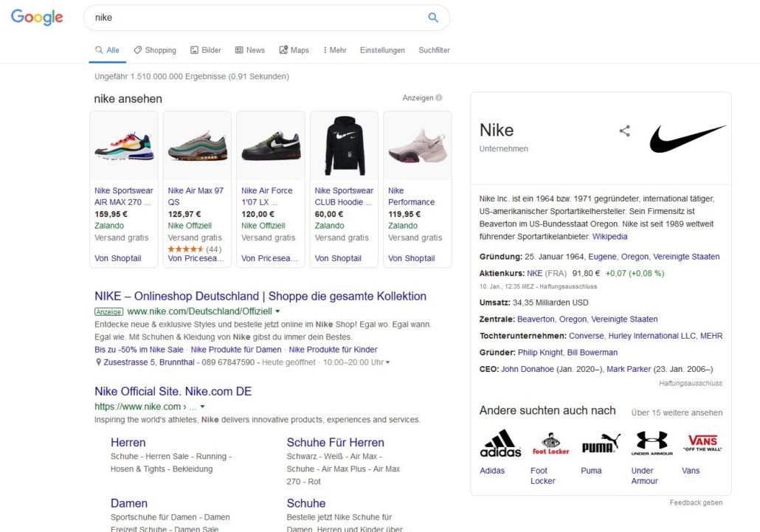
Task: Click Über 15 weitere ansehen
Action: (x=677, y=412)
